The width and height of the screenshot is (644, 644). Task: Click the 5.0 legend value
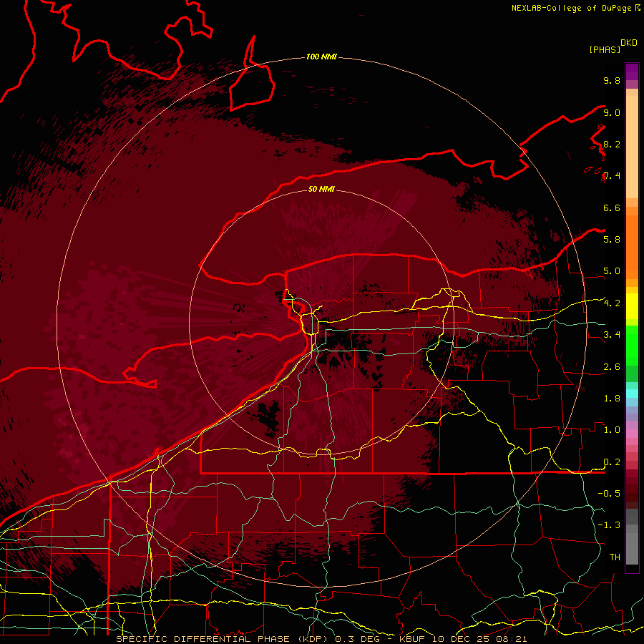pyautogui.click(x=612, y=271)
